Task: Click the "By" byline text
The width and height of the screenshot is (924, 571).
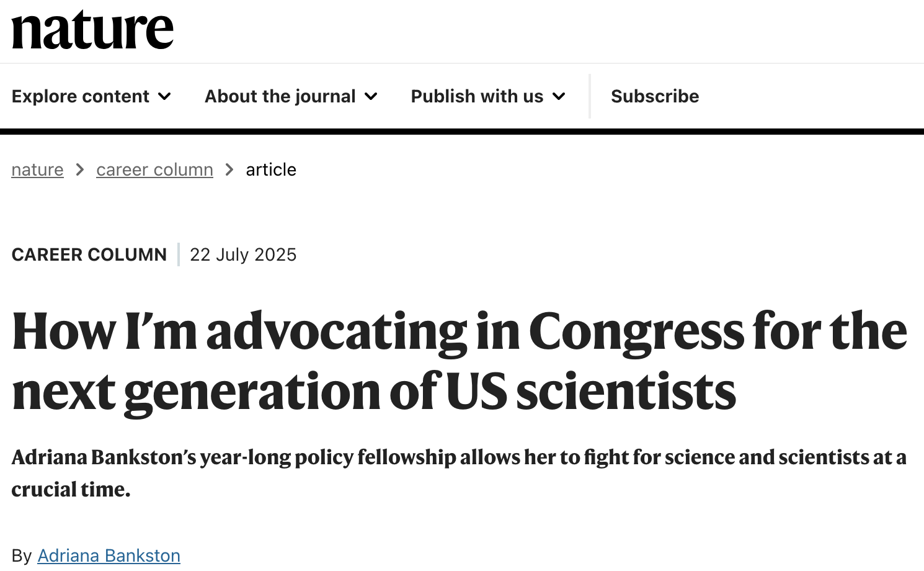Action: 22,555
